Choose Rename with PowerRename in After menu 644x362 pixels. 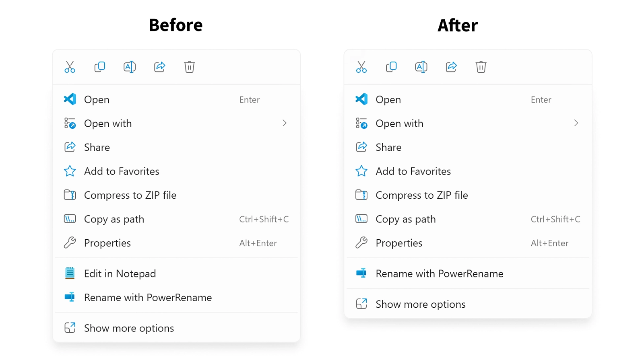[439, 274]
